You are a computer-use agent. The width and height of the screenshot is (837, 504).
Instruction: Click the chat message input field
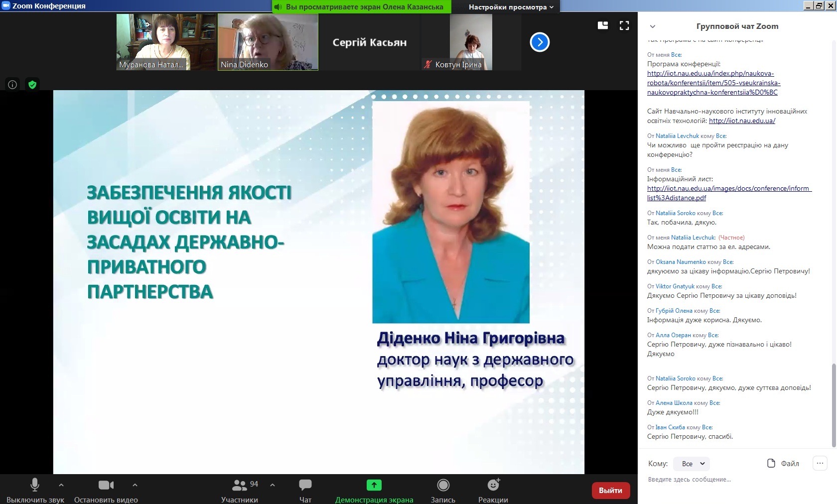(732, 480)
